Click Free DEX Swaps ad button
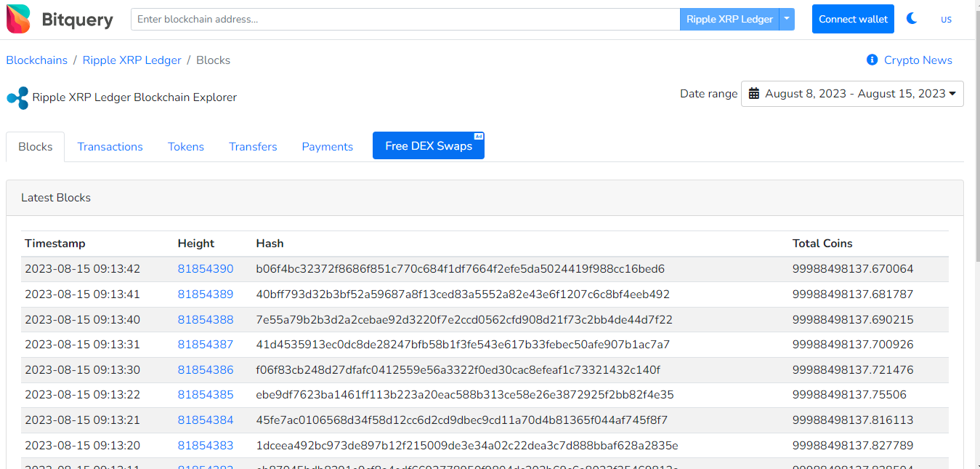The image size is (980, 469). (429, 145)
